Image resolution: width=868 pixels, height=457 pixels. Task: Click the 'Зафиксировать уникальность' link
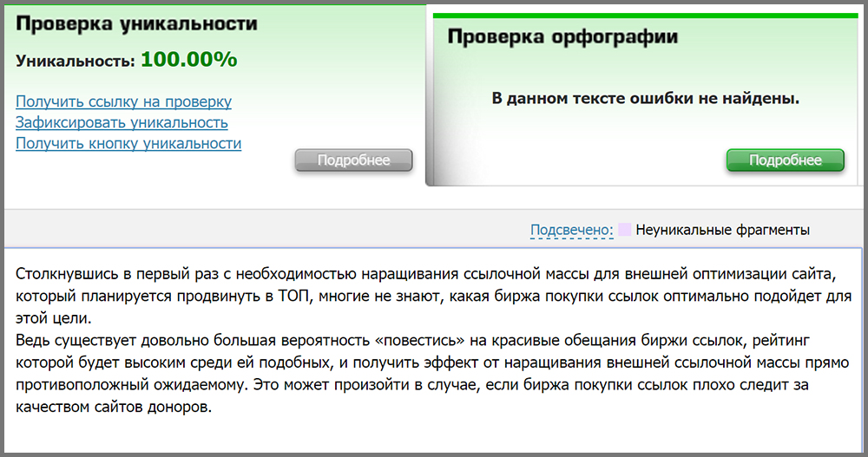click(x=122, y=122)
